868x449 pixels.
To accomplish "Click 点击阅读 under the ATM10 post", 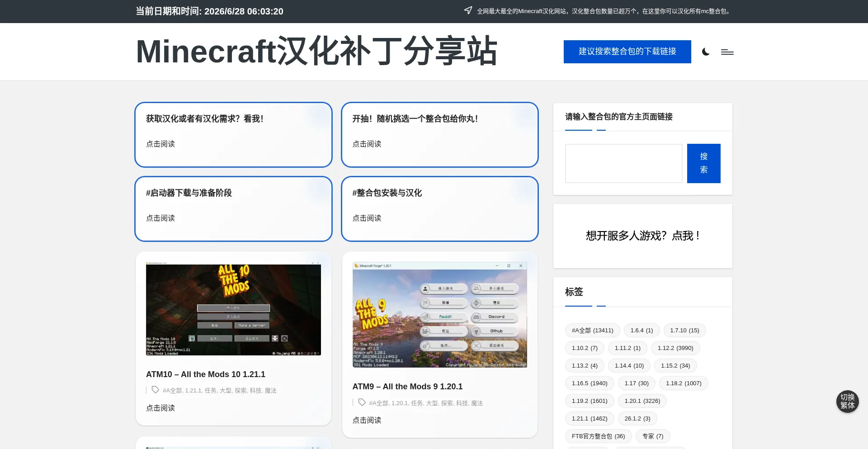I will click(160, 408).
